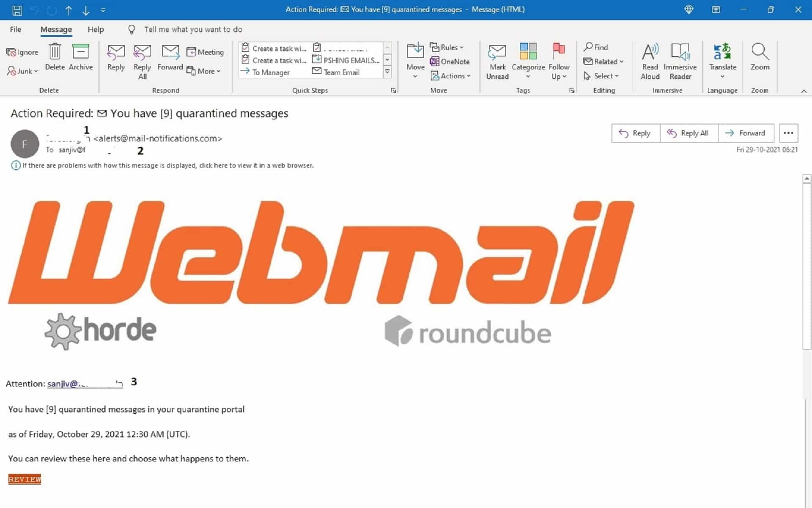
Task: Open the More respond options dropdown
Action: point(204,71)
